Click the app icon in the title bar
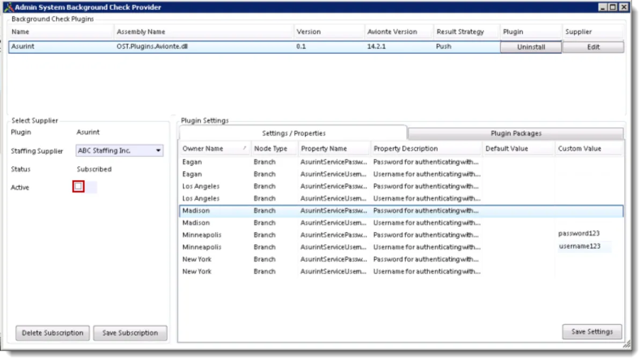Image resolution: width=644 pixels, height=363 pixels. tap(8, 8)
